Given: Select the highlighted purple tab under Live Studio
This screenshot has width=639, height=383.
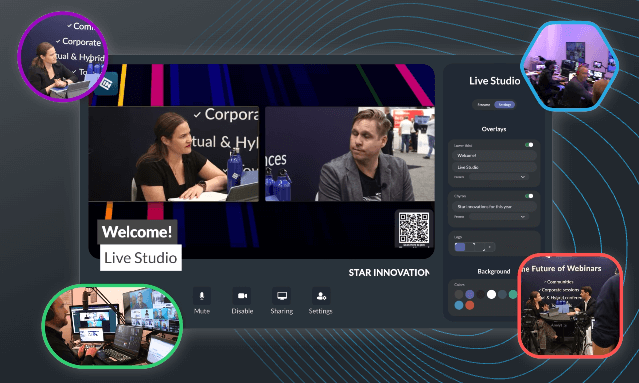Looking at the screenshot, I should tap(505, 105).
